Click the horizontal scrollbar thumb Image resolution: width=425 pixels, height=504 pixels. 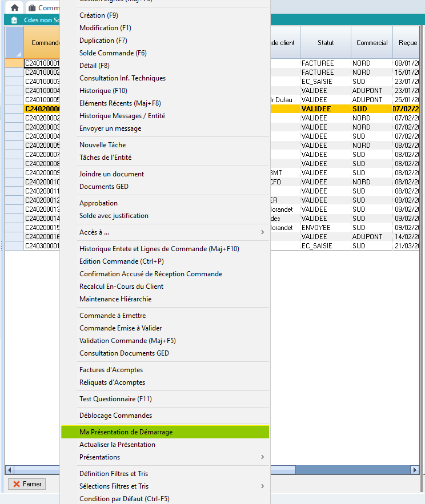pos(343,470)
